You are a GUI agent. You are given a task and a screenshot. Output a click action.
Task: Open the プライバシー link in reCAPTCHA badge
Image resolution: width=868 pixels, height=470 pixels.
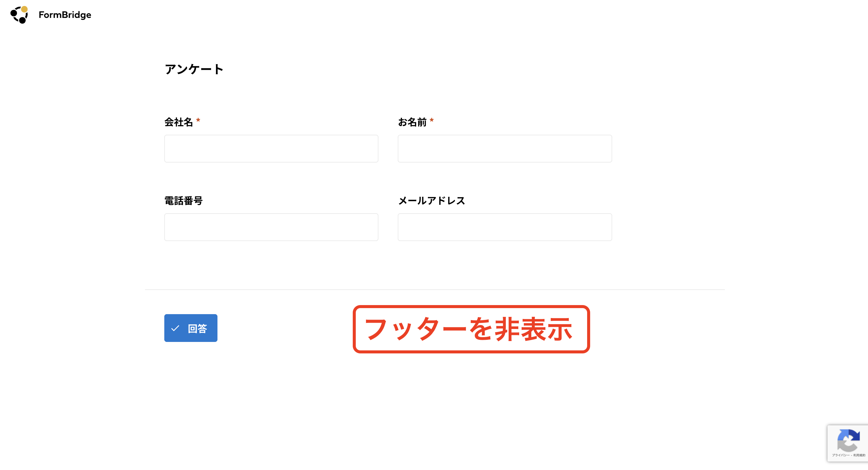(841, 455)
